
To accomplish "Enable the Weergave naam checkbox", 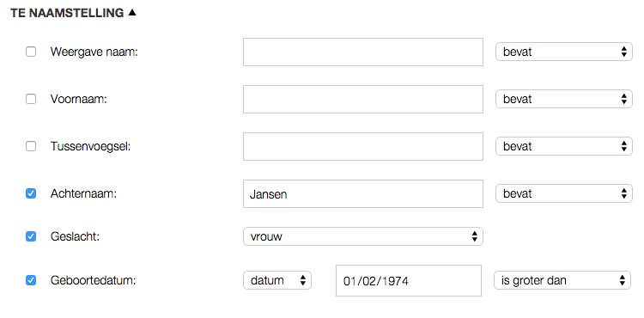I will [31, 52].
